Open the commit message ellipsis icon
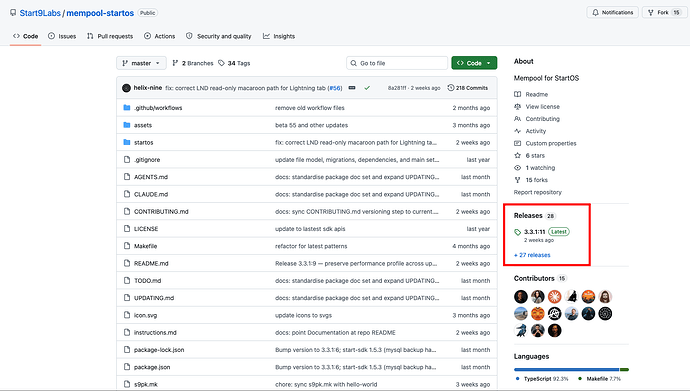The height and width of the screenshot is (391, 690). [352, 88]
